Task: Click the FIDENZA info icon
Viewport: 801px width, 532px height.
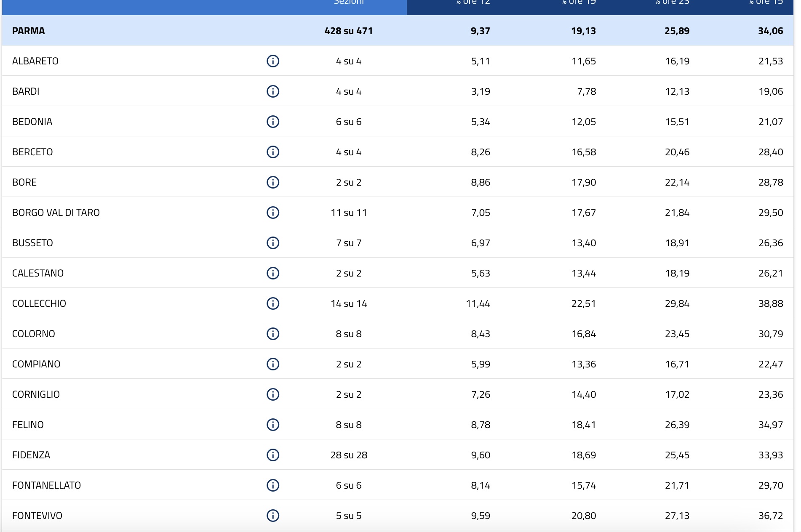Action: pyautogui.click(x=273, y=455)
